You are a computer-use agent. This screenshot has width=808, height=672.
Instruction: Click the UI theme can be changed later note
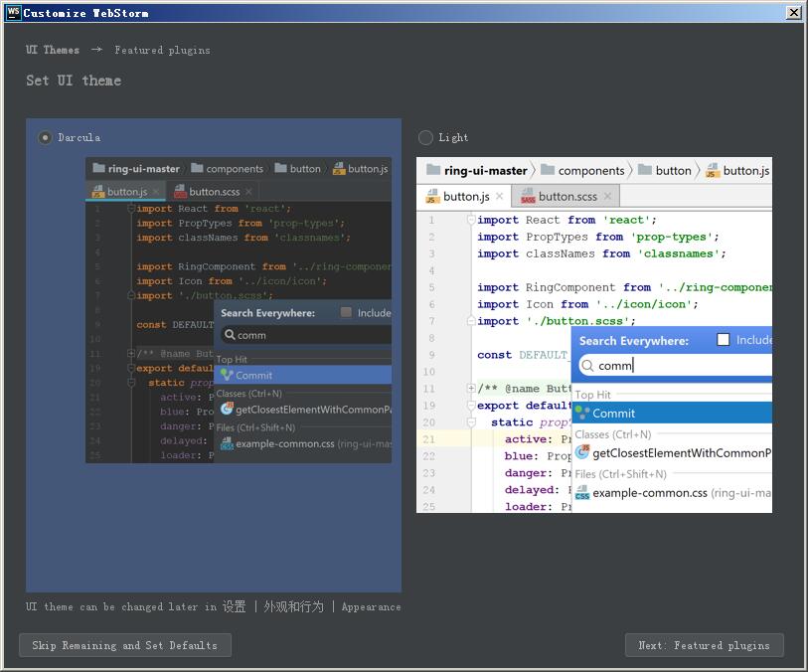pyautogui.click(x=214, y=607)
